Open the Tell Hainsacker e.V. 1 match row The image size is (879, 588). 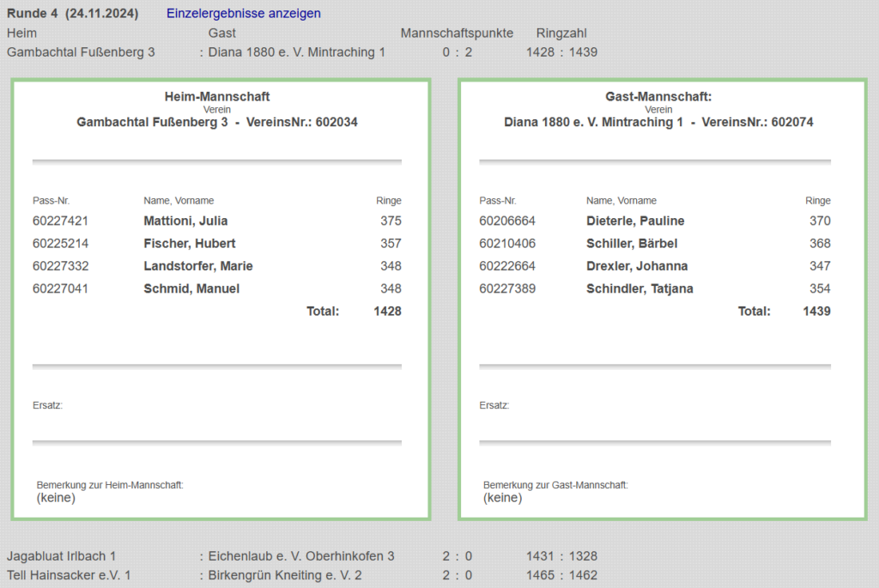[69, 575]
